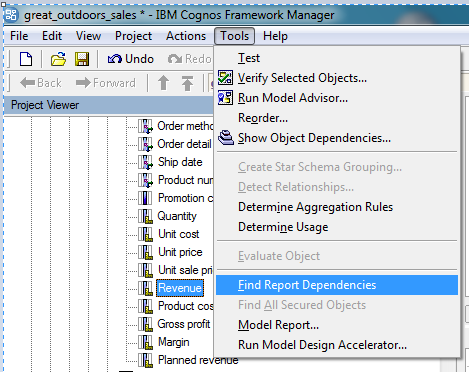Click the Unit cost measure icon

click(145, 234)
